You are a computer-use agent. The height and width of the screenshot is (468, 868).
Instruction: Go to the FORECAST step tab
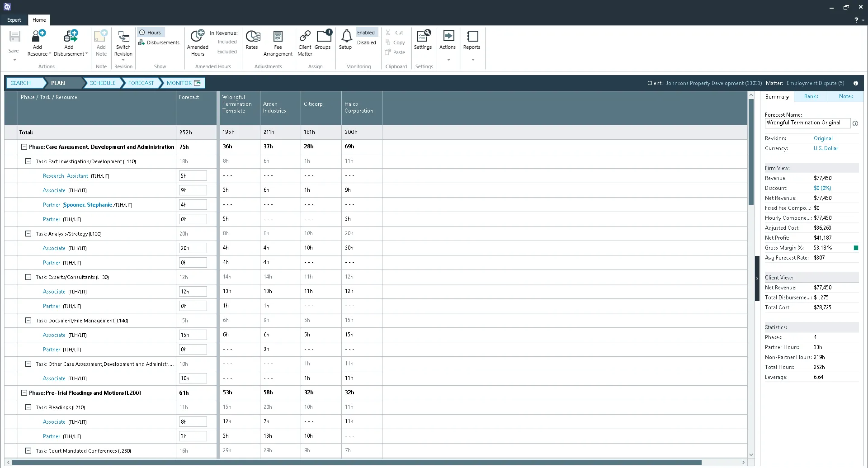[141, 83]
